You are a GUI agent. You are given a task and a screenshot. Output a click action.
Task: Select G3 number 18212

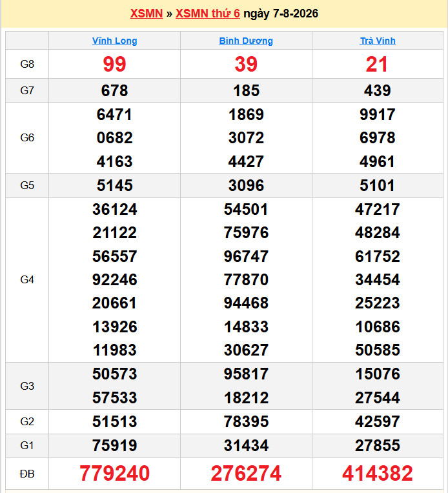246,398
